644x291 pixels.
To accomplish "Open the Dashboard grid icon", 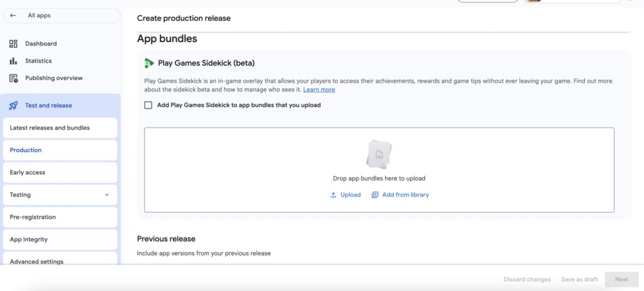I will (x=13, y=43).
